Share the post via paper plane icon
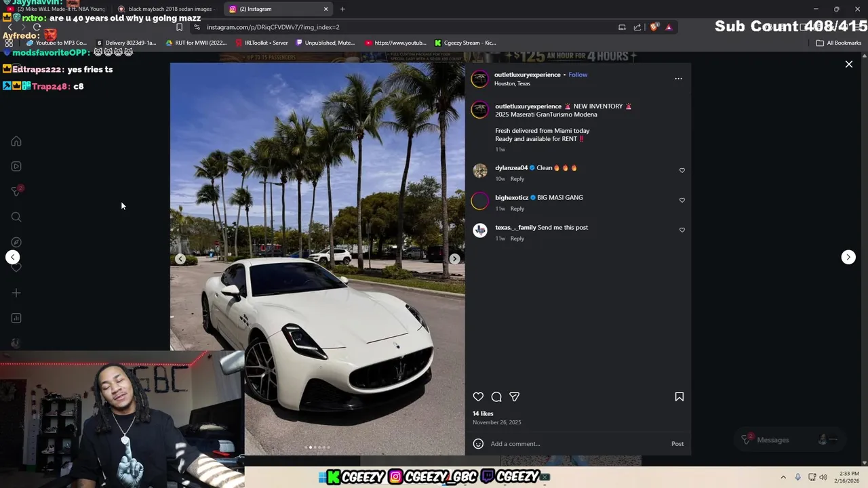Viewport: 868px width, 488px height. tap(515, 397)
